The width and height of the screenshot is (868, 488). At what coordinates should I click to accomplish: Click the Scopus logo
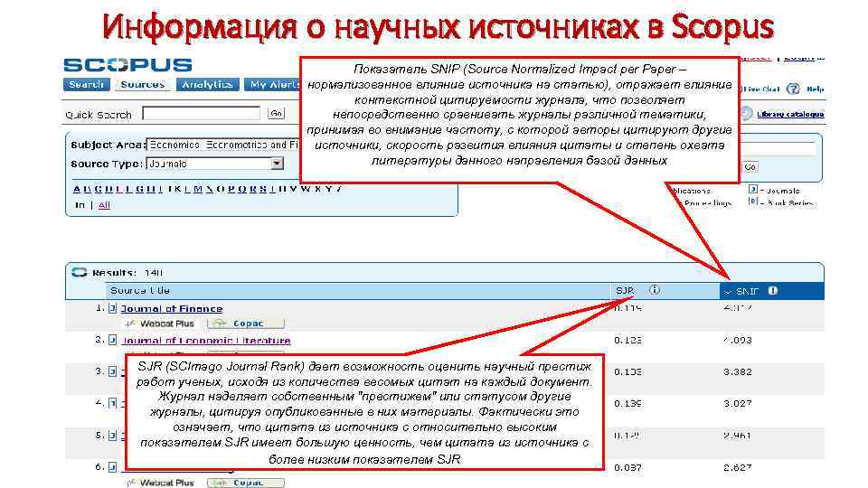click(x=127, y=65)
